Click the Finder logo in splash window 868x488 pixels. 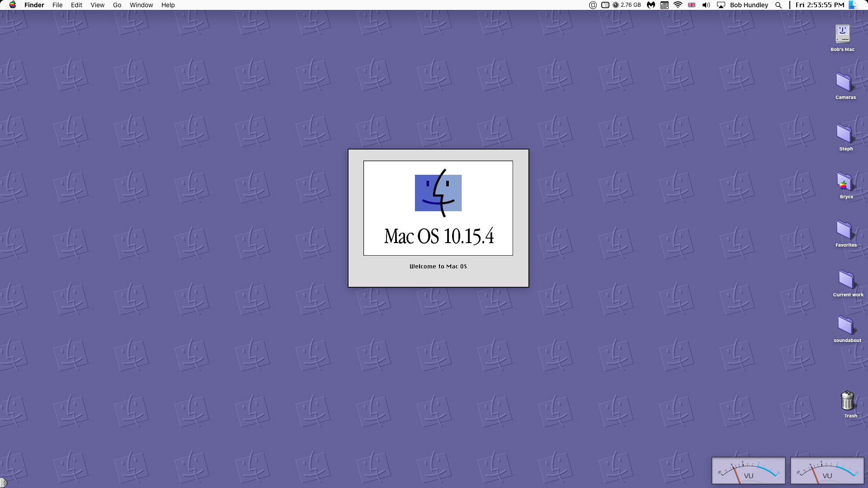(438, 193)
